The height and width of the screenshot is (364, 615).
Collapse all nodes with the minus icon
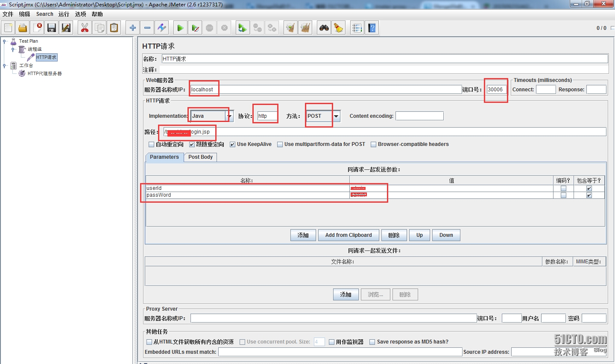(x=147, y=28)
